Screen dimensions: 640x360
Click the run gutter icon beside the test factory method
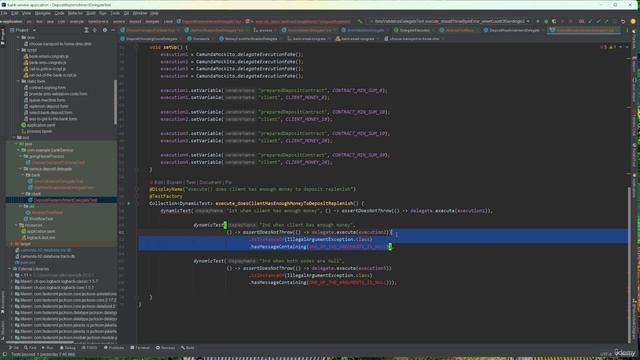point(129,203)
